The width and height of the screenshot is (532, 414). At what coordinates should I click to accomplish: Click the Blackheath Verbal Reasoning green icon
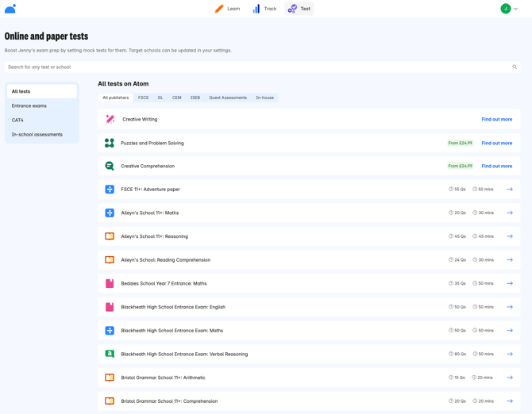tap(110, 354)
